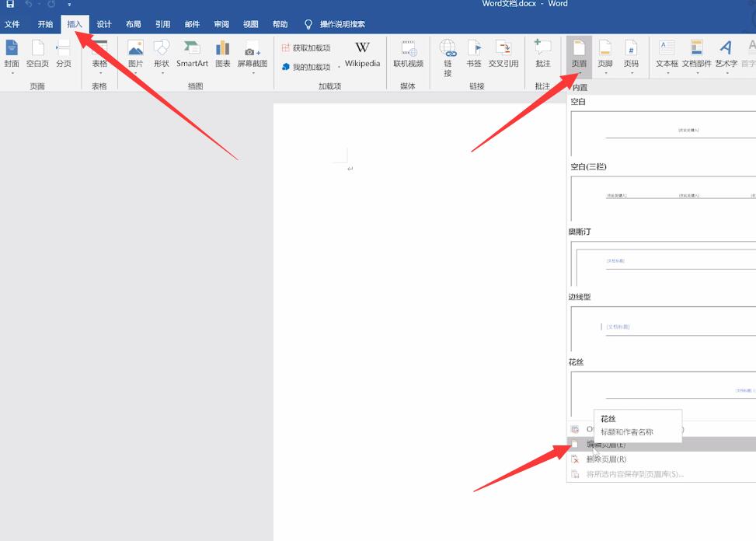The width and height of the screenshot is (756, 541).
Task: Click Get Add-ins (获取加载项)
Action: [x=307, y=47]
